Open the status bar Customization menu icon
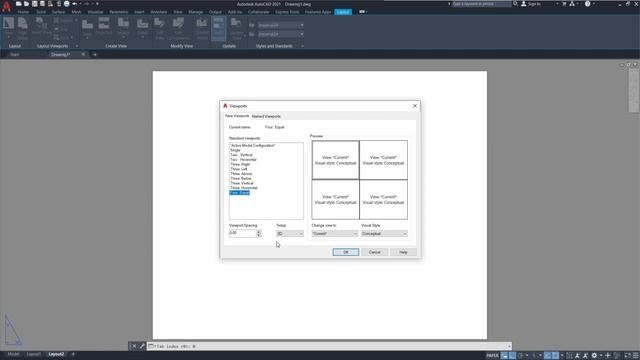The height and width of the screenshot is (360, 640). (x=636, y=356)
